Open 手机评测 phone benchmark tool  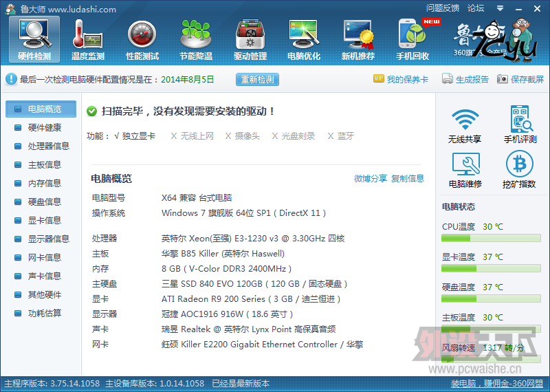pyautogui.click(x=520, y=124)
